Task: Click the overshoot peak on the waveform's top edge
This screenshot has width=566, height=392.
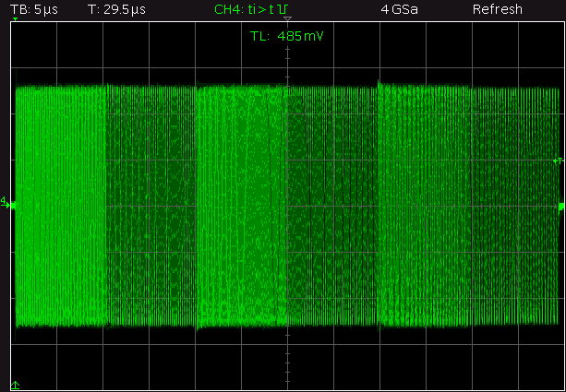Action: [379, 84]
